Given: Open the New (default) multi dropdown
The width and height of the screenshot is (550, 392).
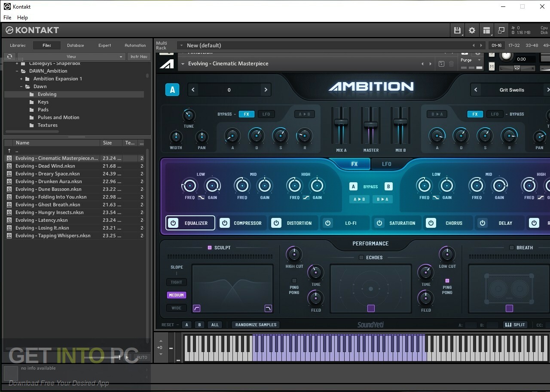Looking at the screenshot, I should click(329, 45).
